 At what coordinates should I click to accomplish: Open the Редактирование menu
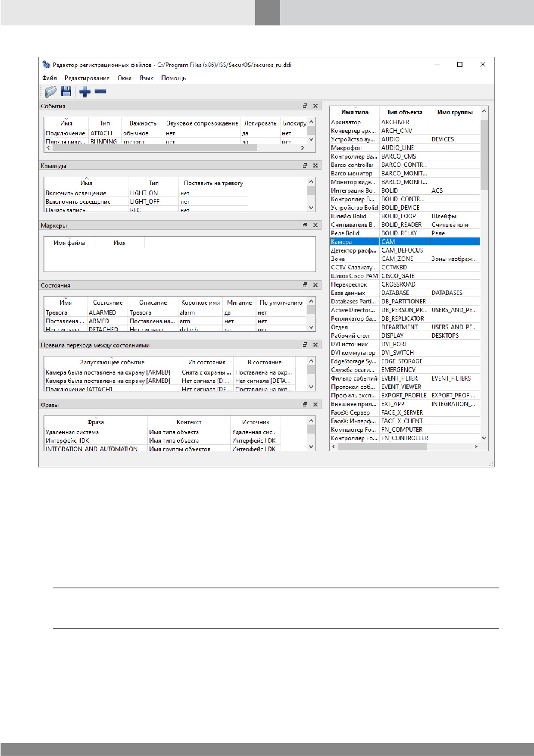[x=87, y=78]
